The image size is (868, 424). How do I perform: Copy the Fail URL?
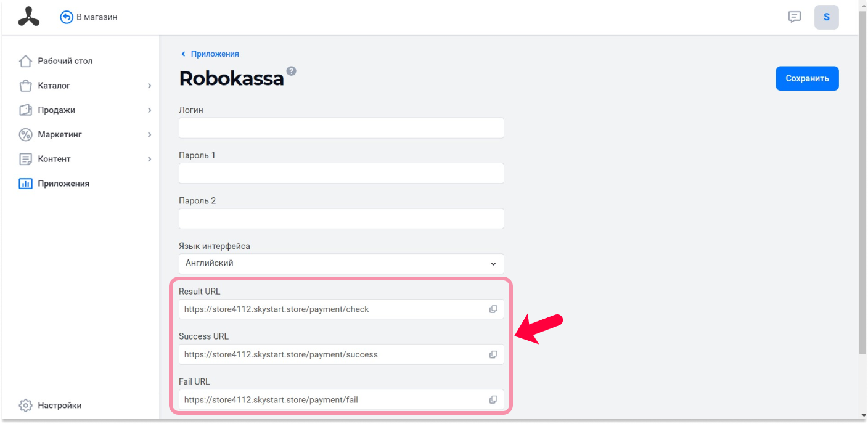(x=493, y=399)
